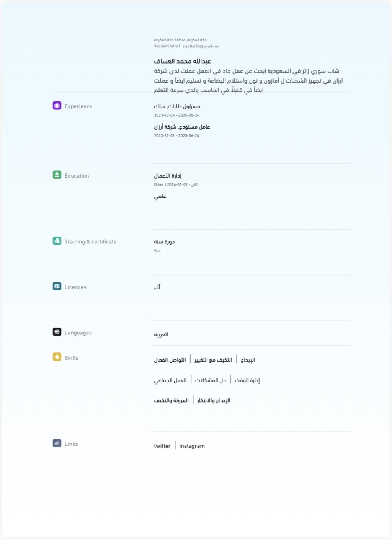Viewport: 392px width, 540px height.
Task: Click the Skills section heading
Action: (71, 358)
